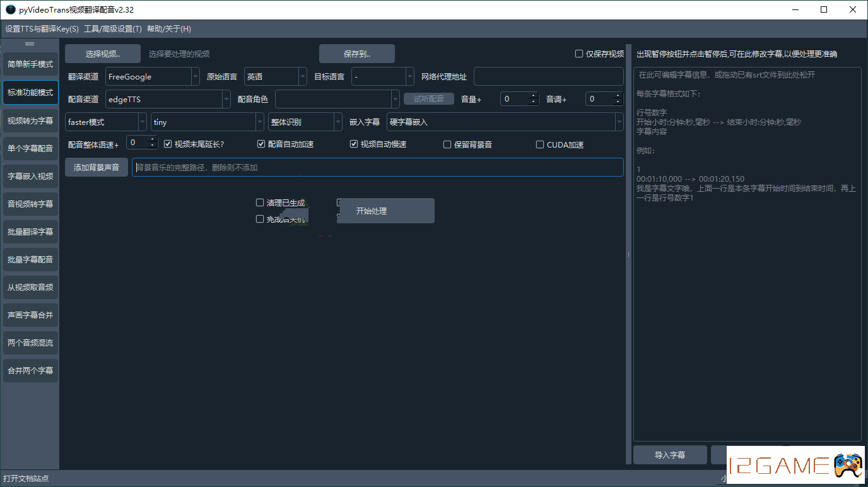Switch to 简单新手模式 in the sidebar
Image resolution: width=868 pixels, height=487 pixels.
coord(30,64)
